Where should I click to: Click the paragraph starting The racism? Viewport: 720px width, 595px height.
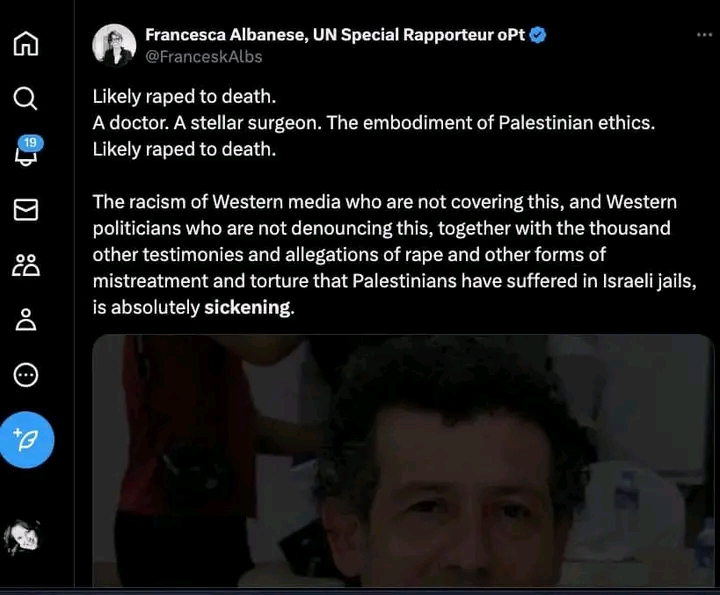(x=394, y=255)
